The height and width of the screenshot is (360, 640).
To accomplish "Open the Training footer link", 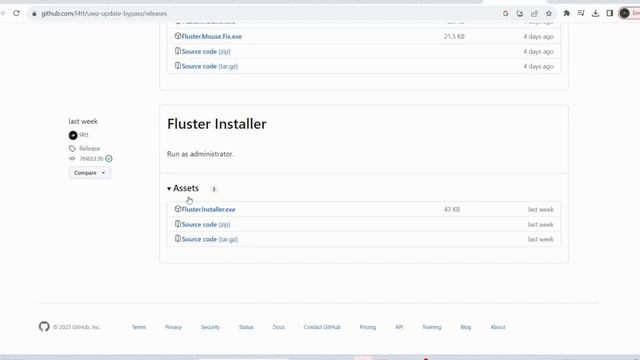I will tap(431, 327).
